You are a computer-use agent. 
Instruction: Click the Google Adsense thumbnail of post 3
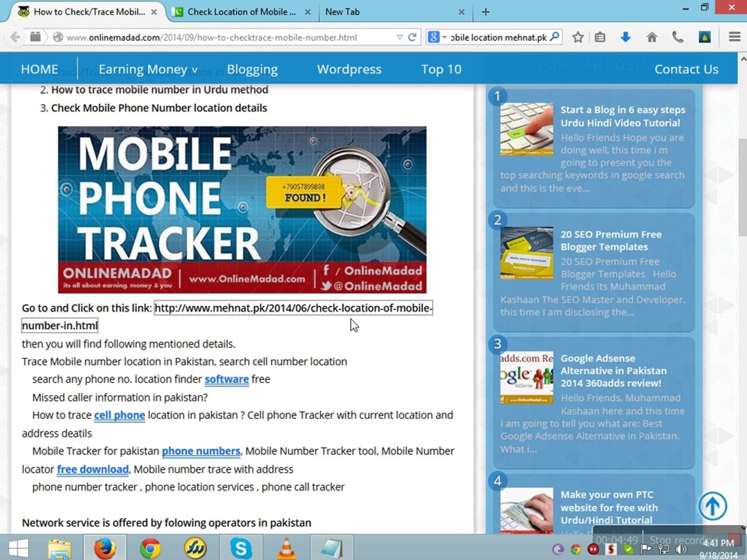pyautogui.click(x=527, y=378)
